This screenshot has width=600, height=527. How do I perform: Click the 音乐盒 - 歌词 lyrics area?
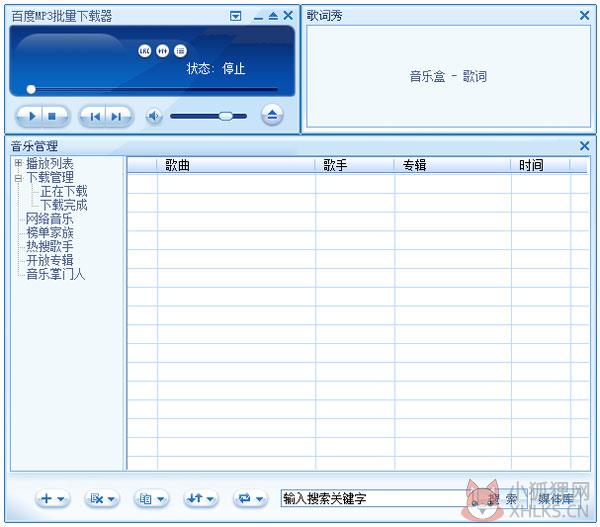(x=448, y=76)
